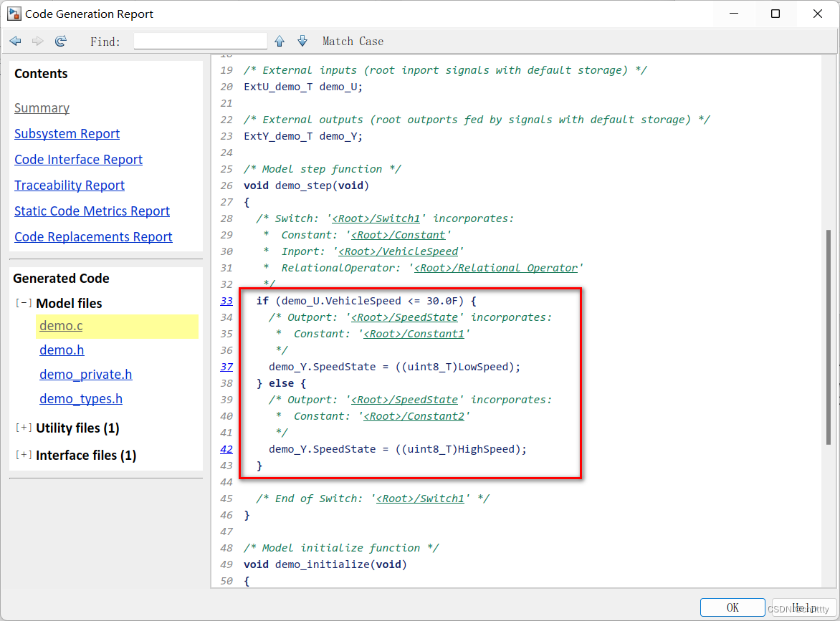Open the Static Code Metrics Report

click(x=92, y=211)
